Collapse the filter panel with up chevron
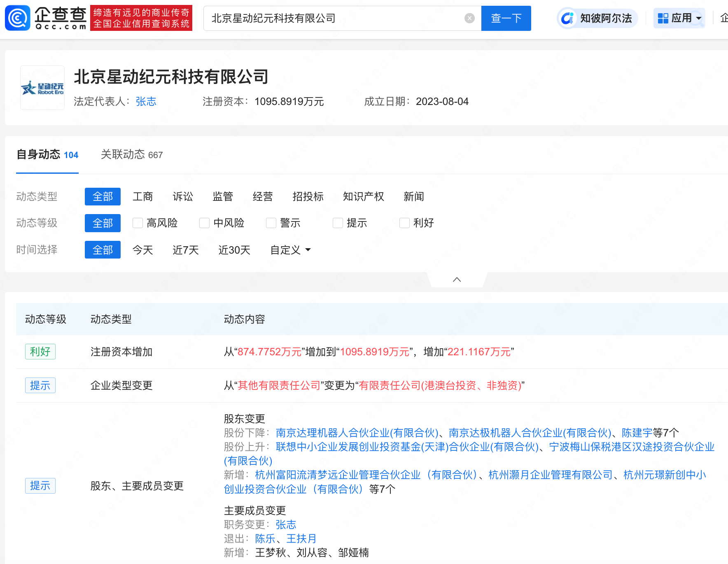 coord(457,280)
